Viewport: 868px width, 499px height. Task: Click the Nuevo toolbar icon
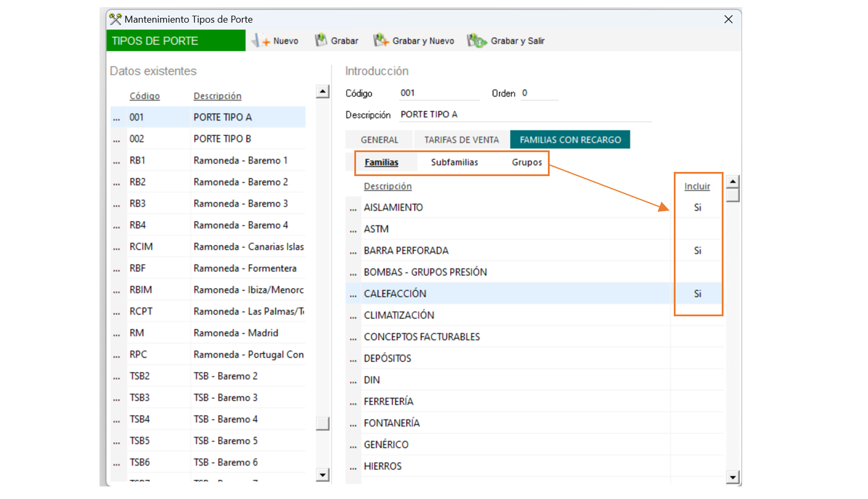click(x=261, y=41)
